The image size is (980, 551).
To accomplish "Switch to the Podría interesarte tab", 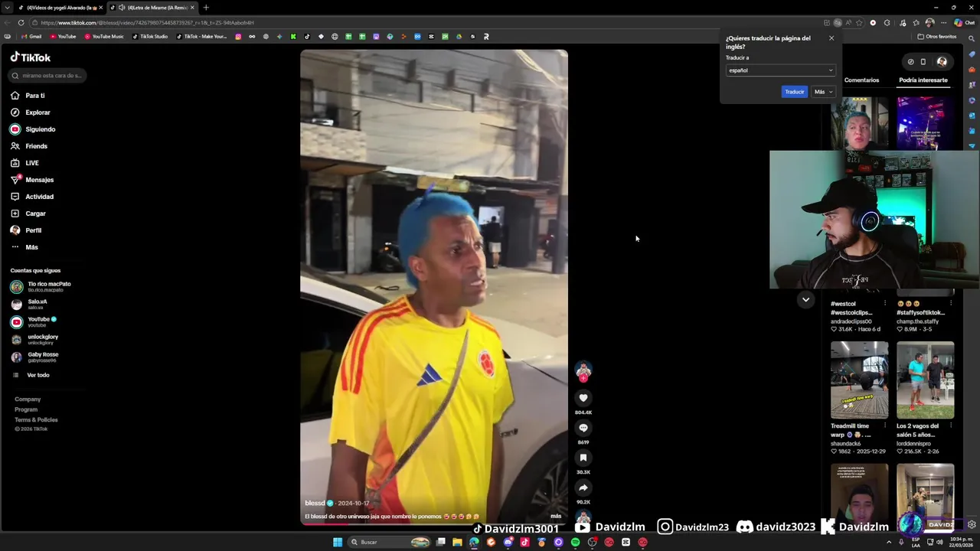I will click(923, 80).
